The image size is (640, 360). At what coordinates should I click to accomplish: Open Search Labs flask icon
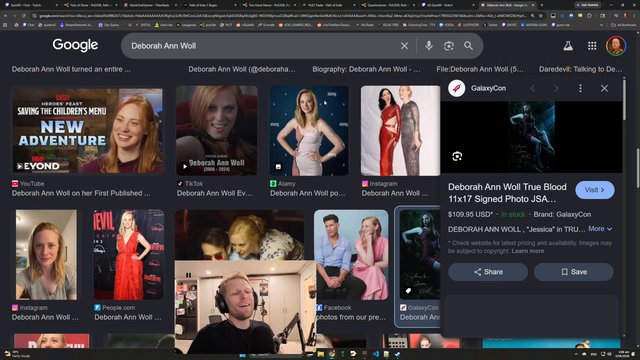pos(568,46)
